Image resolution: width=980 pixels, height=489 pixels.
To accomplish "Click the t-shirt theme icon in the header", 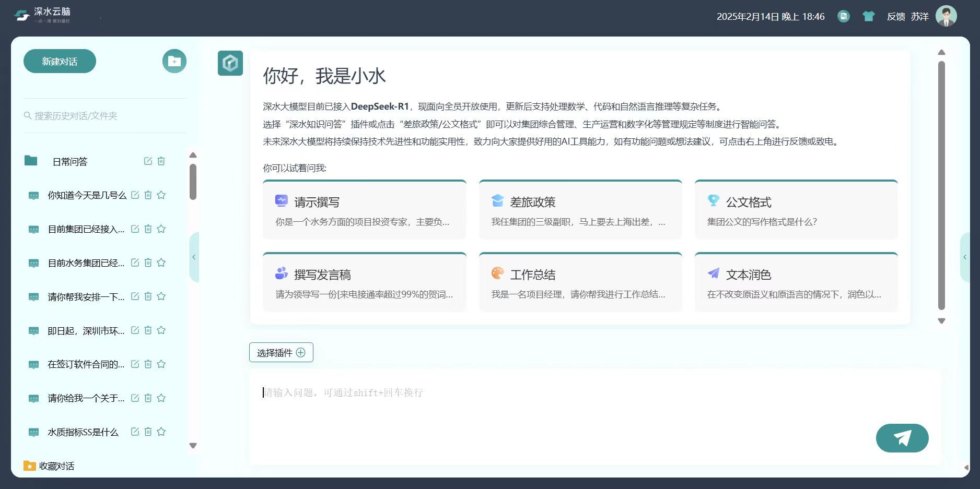I will tap(868, 16).
